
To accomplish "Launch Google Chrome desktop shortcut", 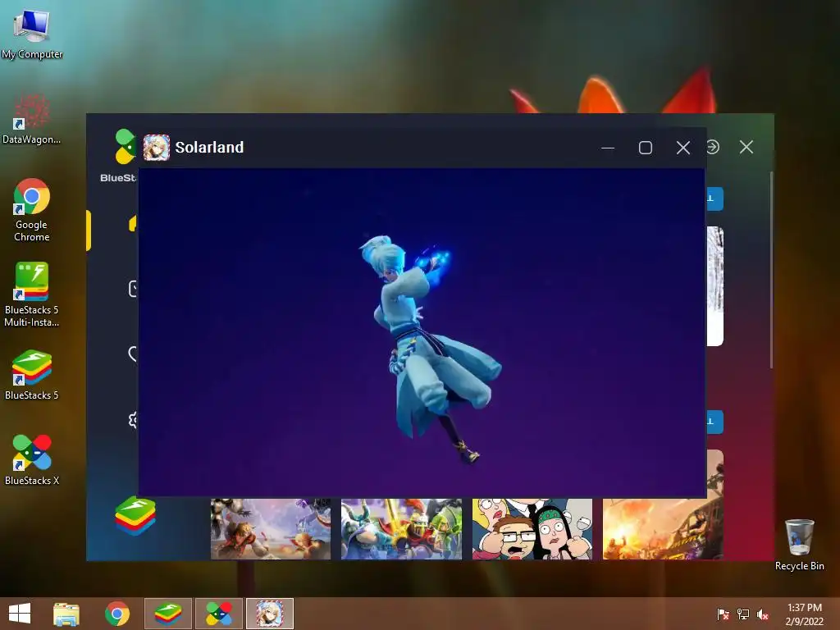I will [32, 210].
